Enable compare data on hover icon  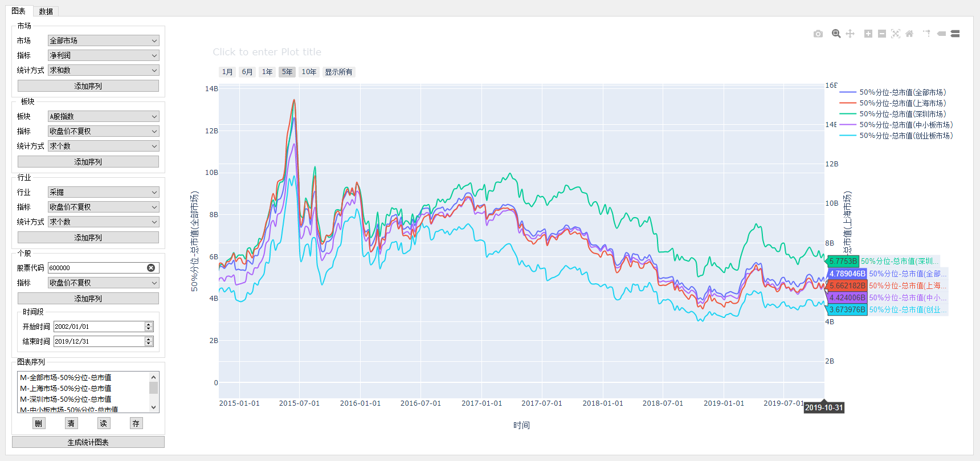click(x=955, y=34)
